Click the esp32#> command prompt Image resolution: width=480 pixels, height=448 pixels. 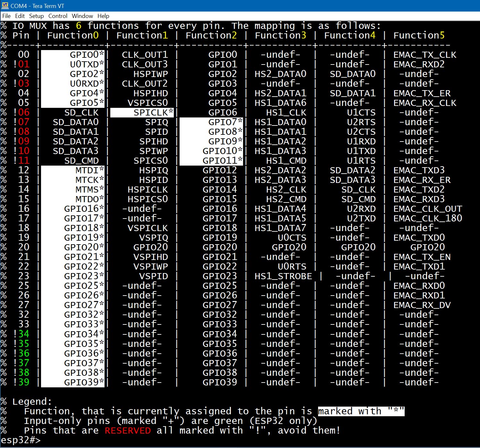(21, 440)
